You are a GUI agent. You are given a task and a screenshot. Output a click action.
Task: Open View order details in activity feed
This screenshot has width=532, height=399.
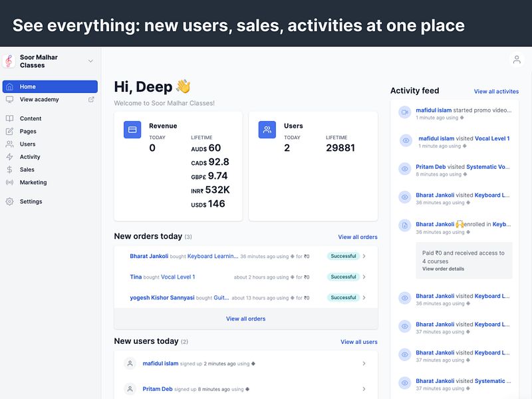[x=443, y=269]
